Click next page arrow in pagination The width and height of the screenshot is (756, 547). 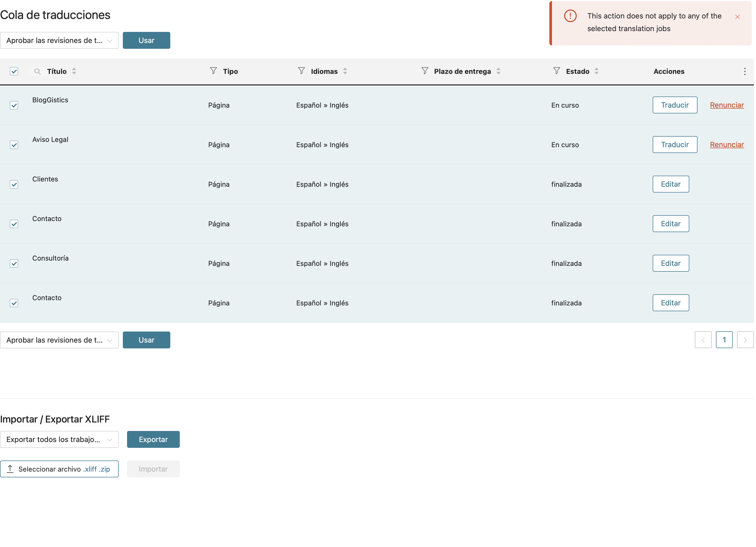pyautogui.click(x=745, y=340)
